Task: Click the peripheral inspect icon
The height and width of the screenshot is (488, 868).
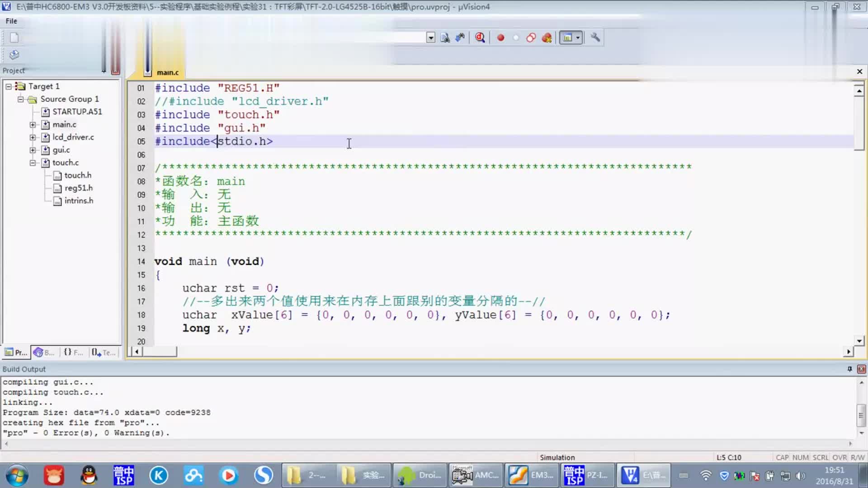Action: tap(480, 38)
